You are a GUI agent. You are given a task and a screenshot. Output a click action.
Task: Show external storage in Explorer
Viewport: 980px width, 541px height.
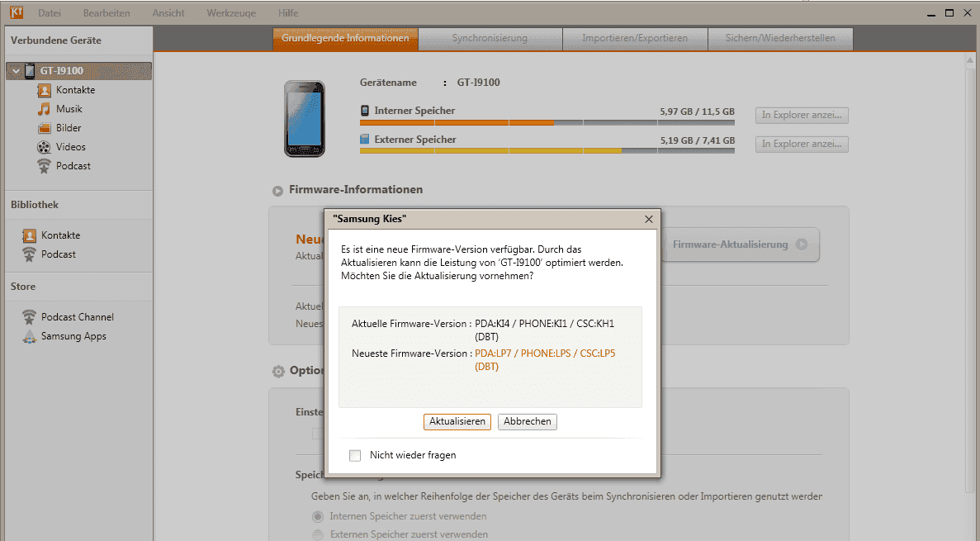click(801, 144)
